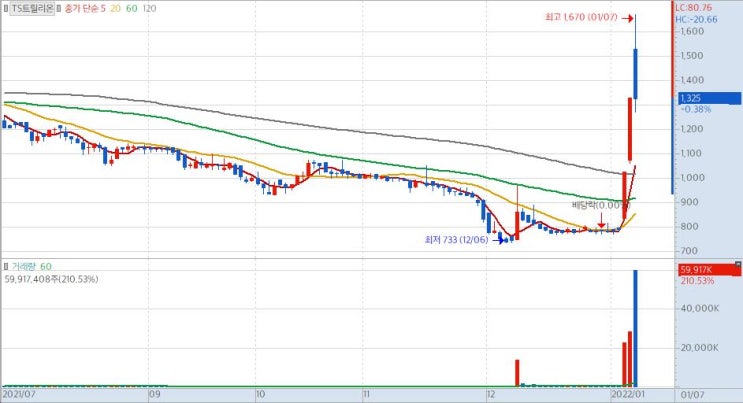Image resolution: width=743 pixels, height=403 pixels.
Task: Click the LC:80.76 readout
Action: tap(693, 8)
